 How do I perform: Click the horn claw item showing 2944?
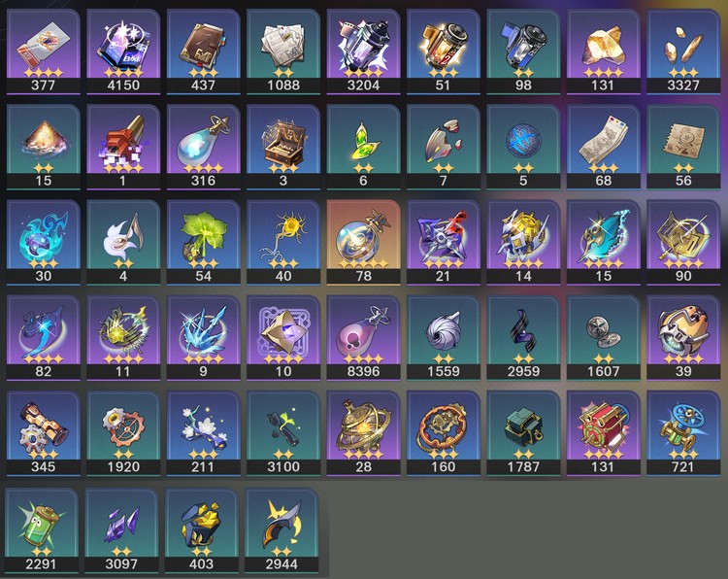coord(281,529)
